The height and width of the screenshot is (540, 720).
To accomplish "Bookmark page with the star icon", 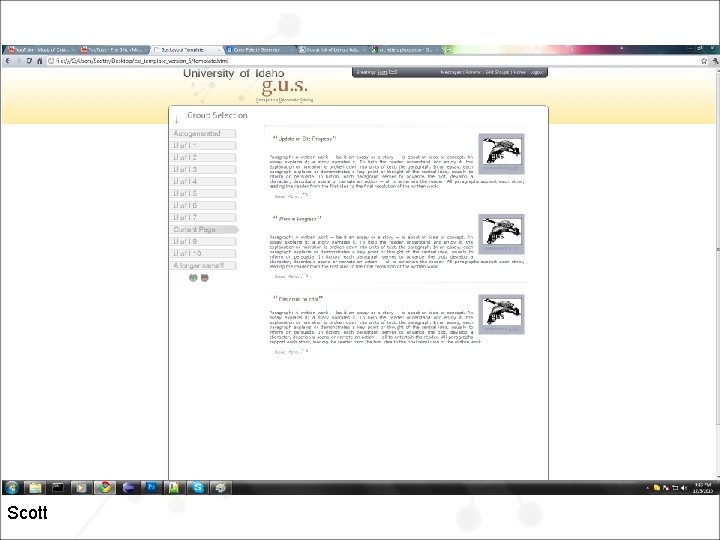I will click(704, 61).
